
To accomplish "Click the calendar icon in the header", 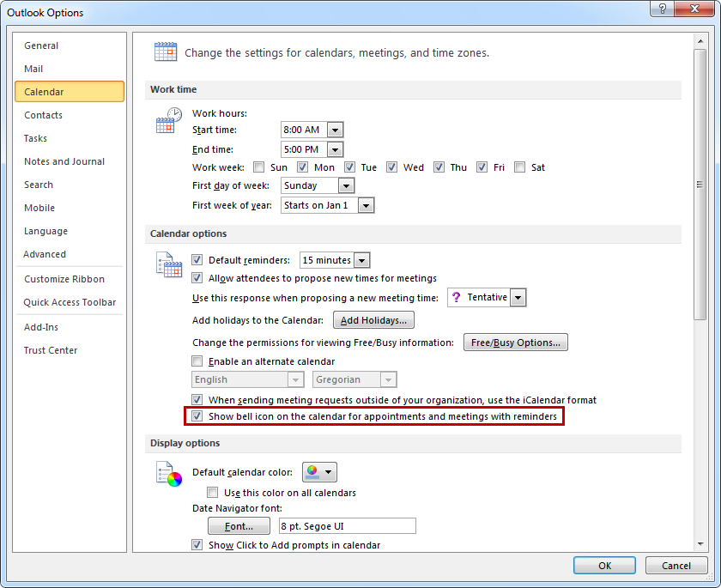I will click(x=166, y=52).
